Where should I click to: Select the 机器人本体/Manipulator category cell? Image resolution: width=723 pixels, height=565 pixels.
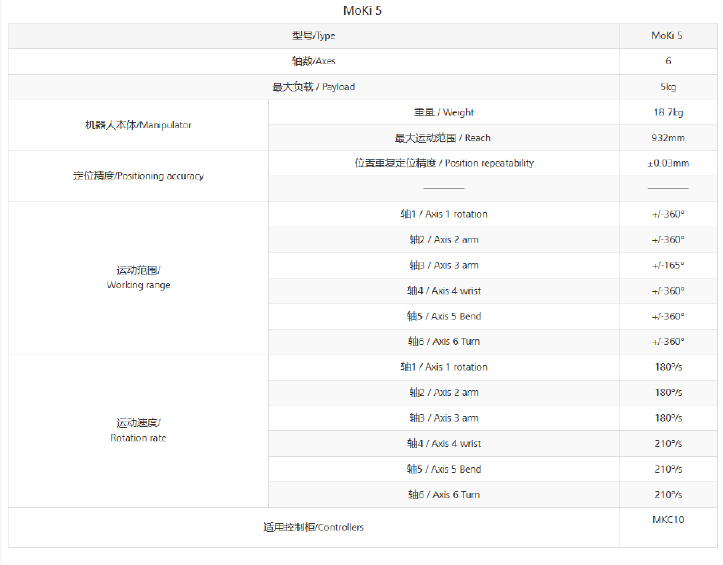coord(138,125)
